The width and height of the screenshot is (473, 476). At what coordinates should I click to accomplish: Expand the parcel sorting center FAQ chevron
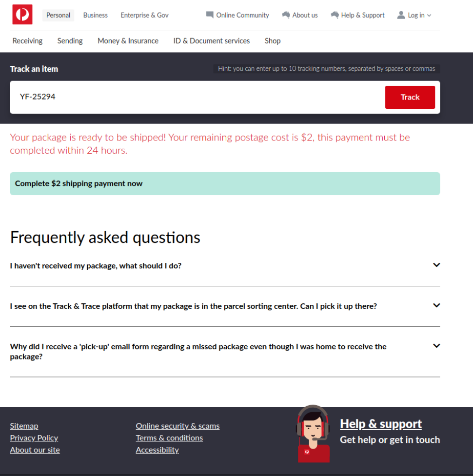click(x=436, y=306)
